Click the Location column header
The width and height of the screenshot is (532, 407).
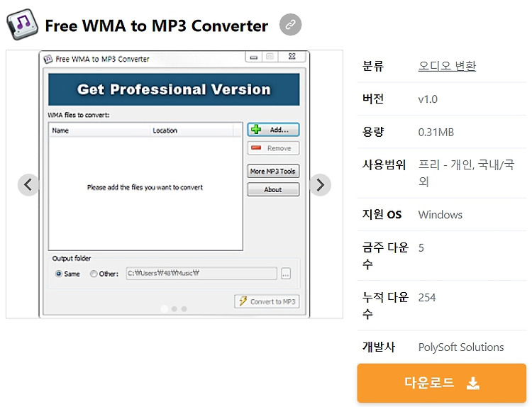point(192,130)
